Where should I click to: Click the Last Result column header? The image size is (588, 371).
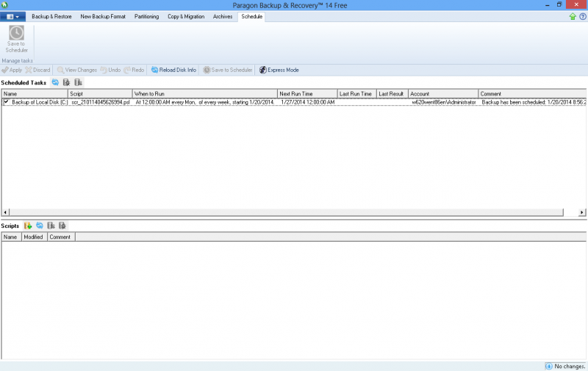pos(392,94)
